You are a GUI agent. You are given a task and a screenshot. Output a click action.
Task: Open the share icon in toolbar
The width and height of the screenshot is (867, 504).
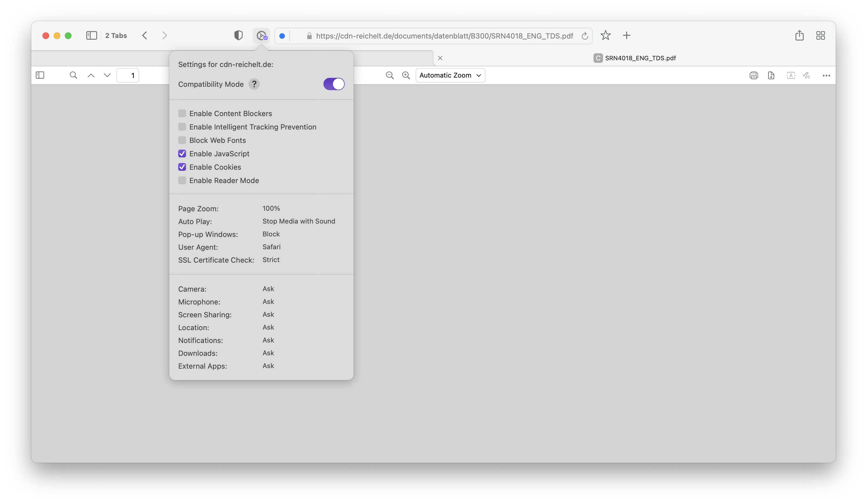[x=799, y=35]
